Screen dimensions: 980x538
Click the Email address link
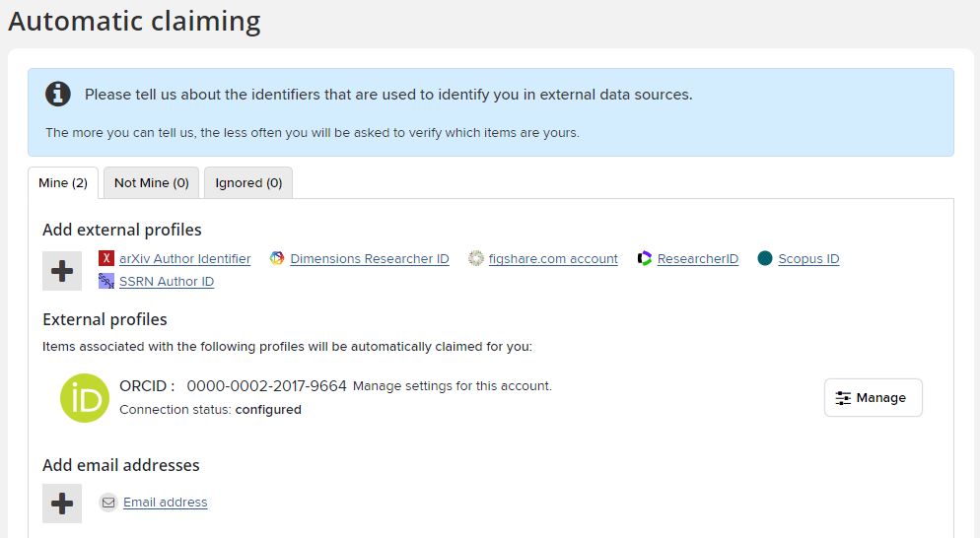165,503
